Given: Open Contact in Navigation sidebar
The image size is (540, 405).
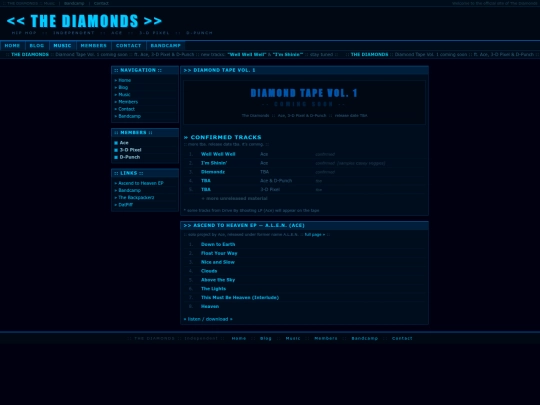Looking at the screenshot, I should [126, 109].
